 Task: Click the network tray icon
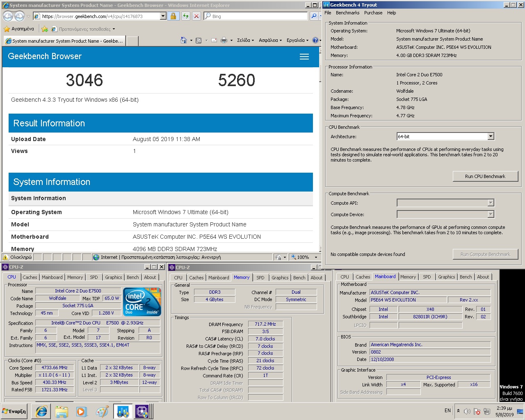[x=487, y=411]
